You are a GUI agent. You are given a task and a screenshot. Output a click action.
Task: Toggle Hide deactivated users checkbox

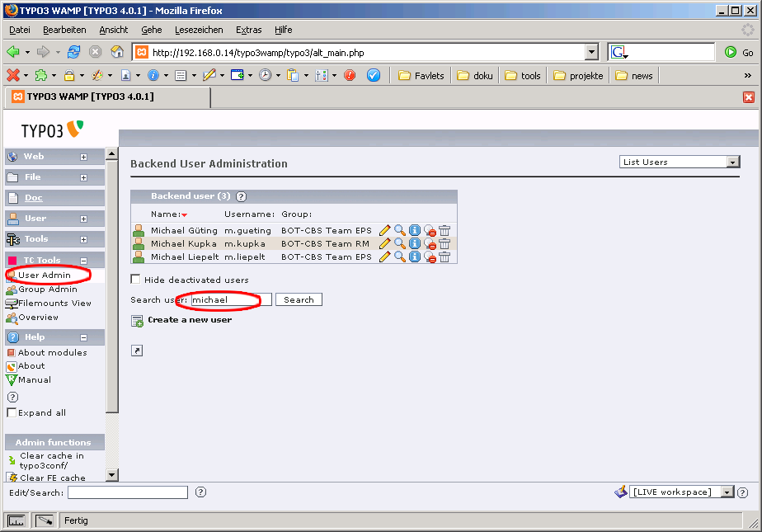pyautogui.click(x=135, y=279)
